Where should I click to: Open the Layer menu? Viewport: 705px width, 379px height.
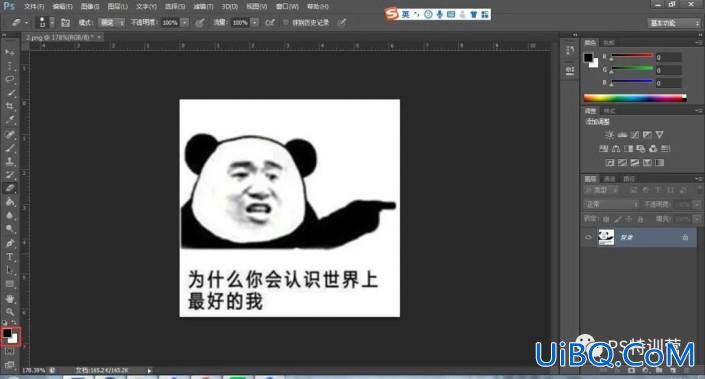point(117,7)
